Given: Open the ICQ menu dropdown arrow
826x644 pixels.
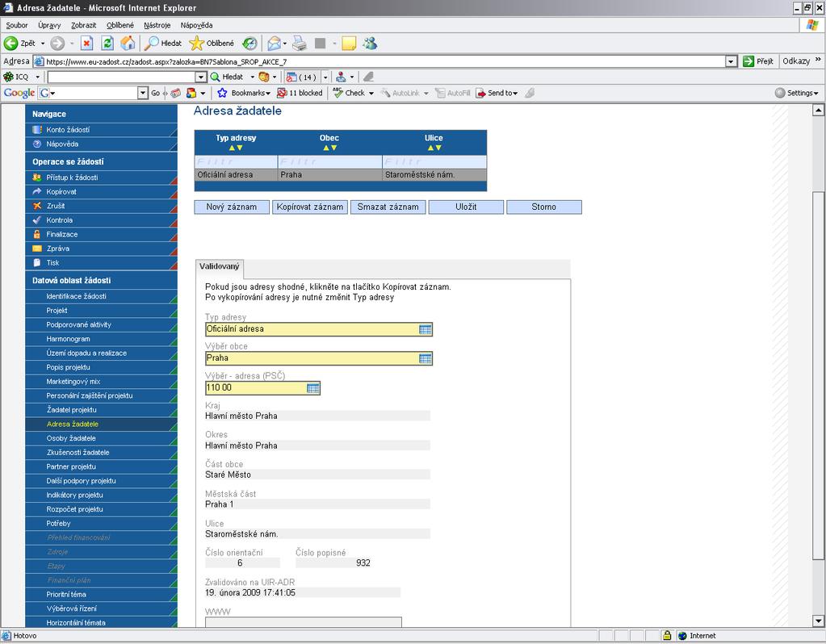Looking at the screenshot, I should (37, 77).
